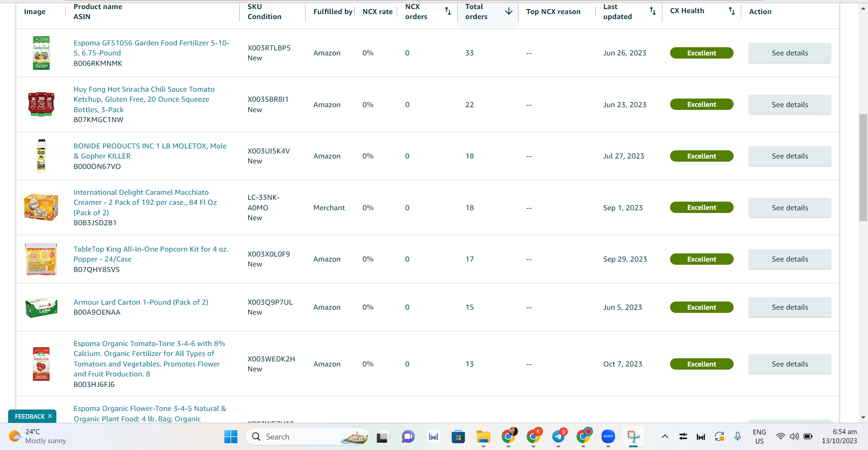Screen dimensions: 868x450
Task: Open Espoma Organic Flower-Tone product link
Action: [150, 414]
